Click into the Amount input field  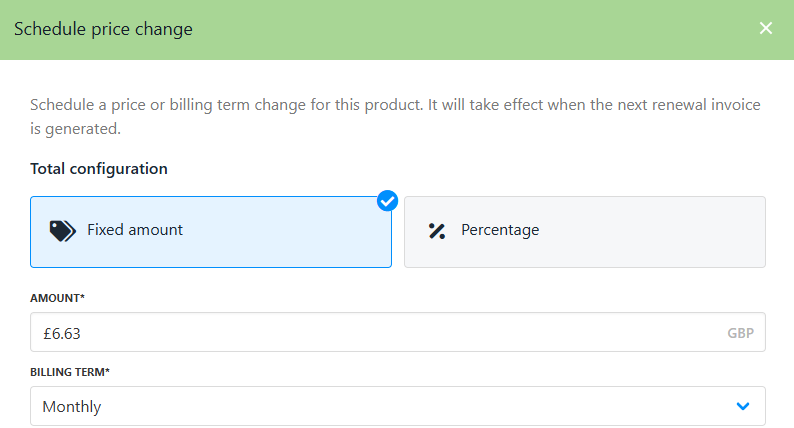coord(398,333)
